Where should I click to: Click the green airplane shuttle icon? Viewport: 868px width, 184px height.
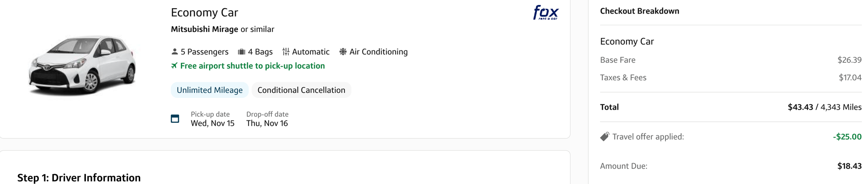[x=174, y=66]
